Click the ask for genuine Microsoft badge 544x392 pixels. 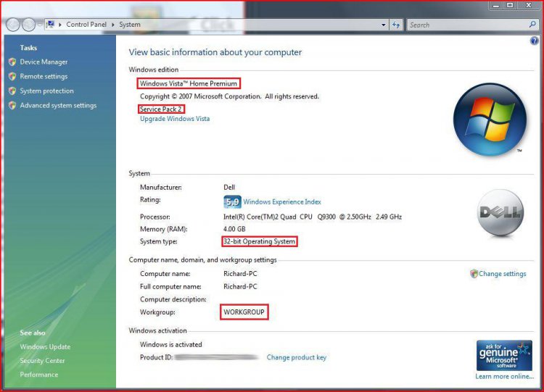click(504, 356)
